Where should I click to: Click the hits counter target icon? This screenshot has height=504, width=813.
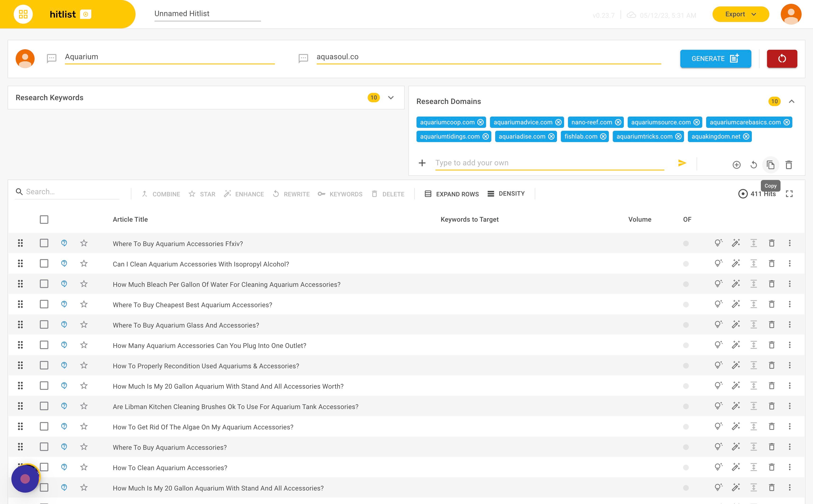(x=743, y=194)
